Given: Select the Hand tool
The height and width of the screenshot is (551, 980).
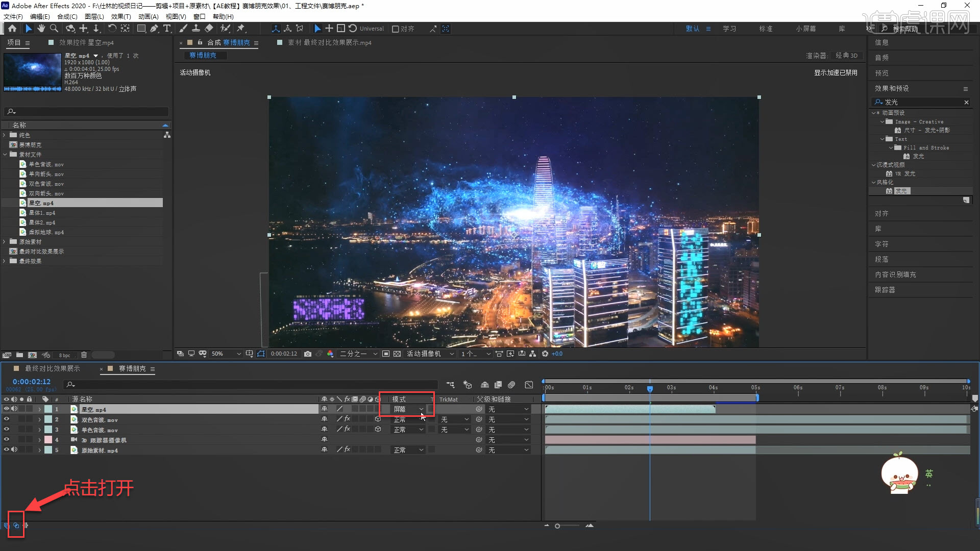Looking at the screenshot, I should click(x=41, y=29).
